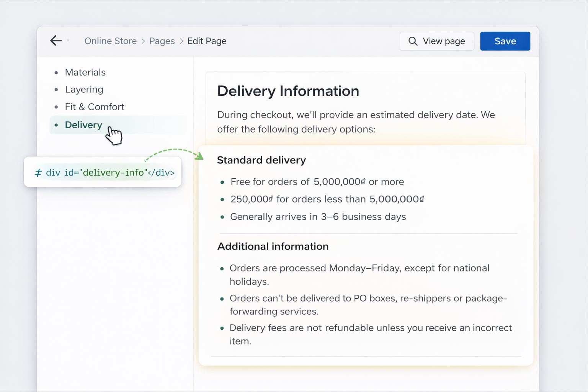
Task: Select the Layering sidebar entry
Action: [84, 89]
